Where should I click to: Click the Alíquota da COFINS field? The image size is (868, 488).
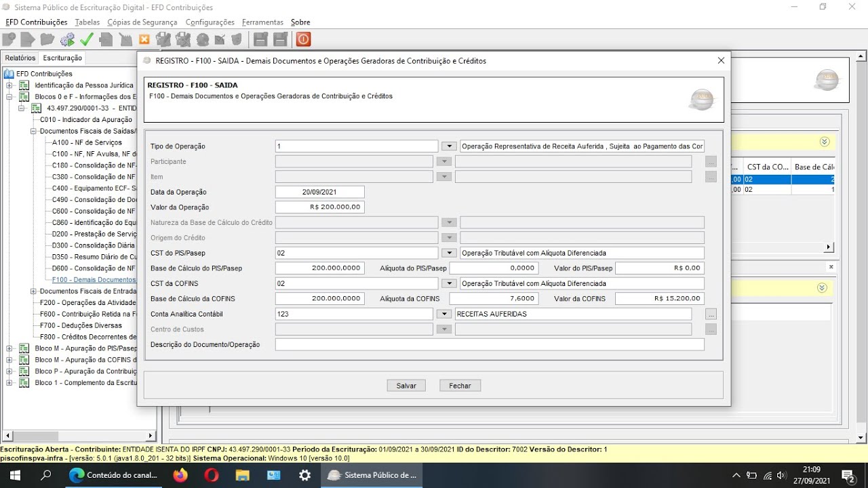[494, 299]
